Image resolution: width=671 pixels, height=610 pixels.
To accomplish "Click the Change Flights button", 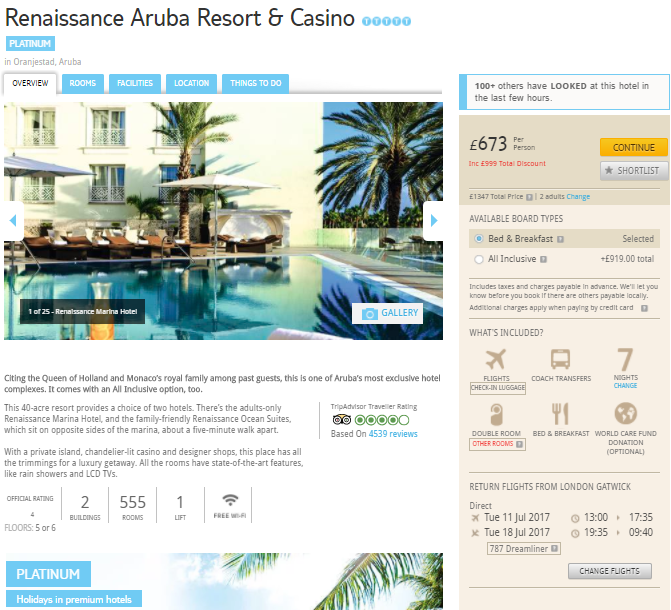I will 609,571.
